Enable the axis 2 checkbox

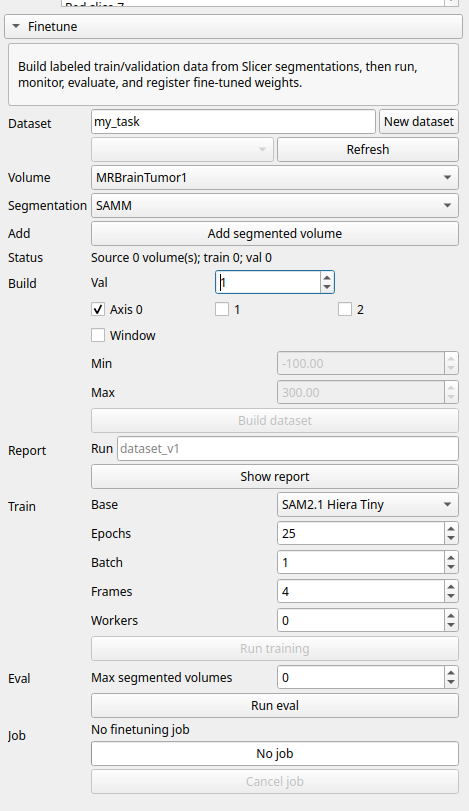pyautogui.click(x=345, y=309)
